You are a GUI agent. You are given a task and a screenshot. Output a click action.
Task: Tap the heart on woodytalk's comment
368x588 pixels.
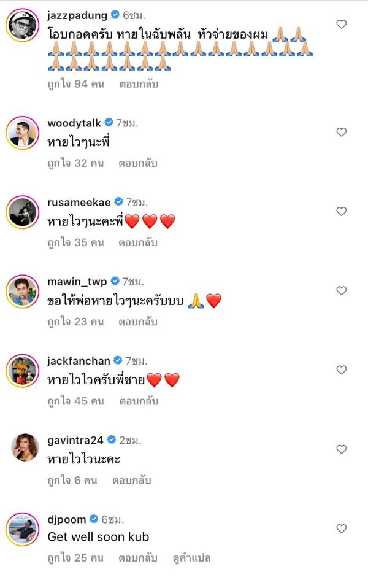coord(342,132)
